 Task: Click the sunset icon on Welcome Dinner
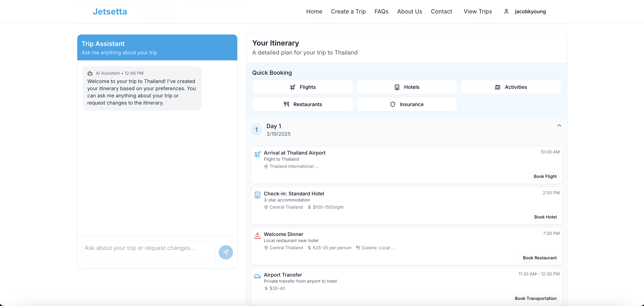tap(257, 235)
